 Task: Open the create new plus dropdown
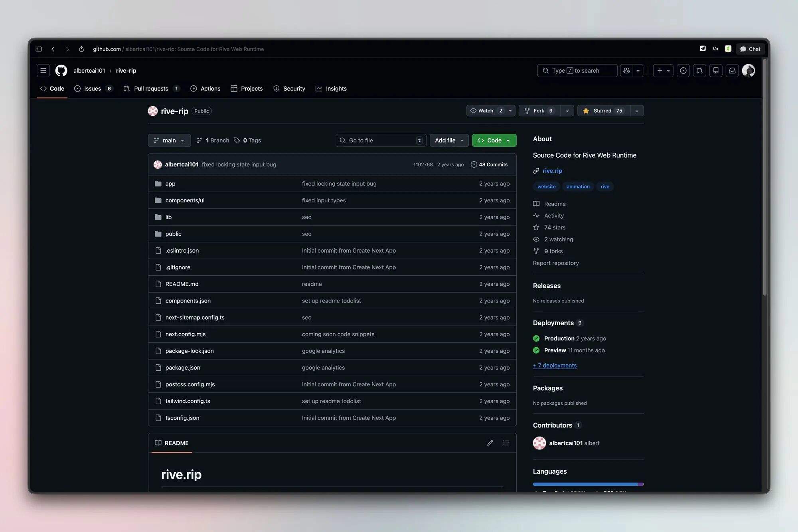tap(663, 71)
